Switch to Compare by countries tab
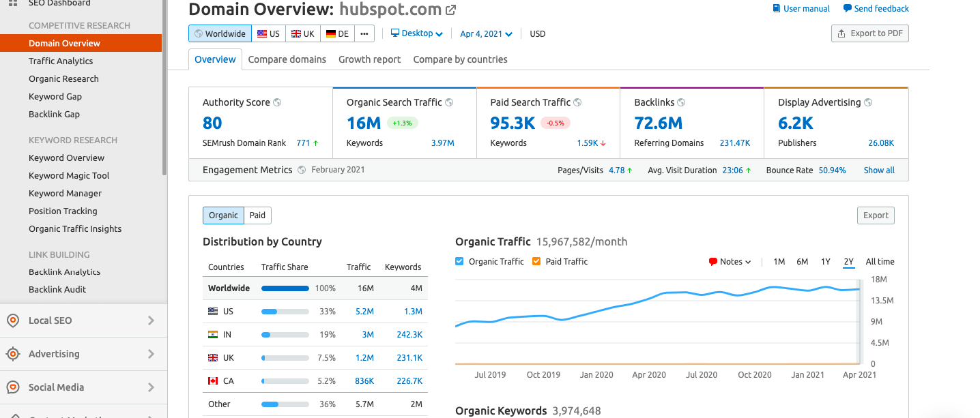 tap(461, 59)
